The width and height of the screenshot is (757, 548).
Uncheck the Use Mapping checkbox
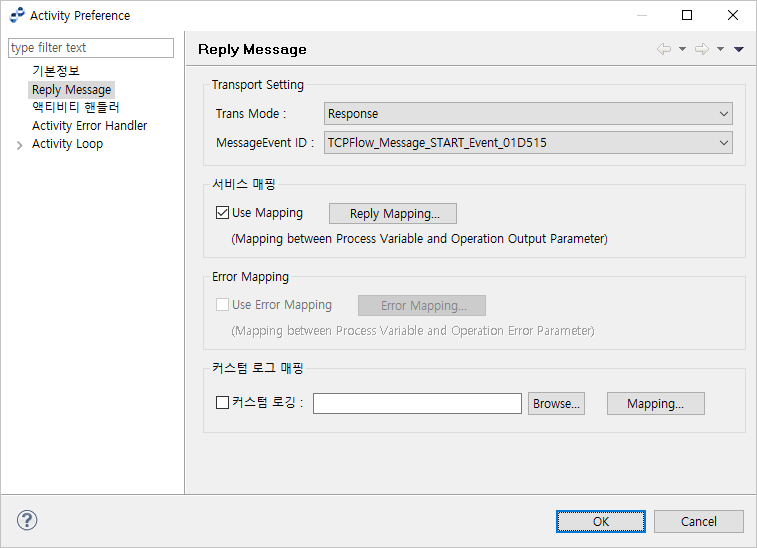coord(223,213)
